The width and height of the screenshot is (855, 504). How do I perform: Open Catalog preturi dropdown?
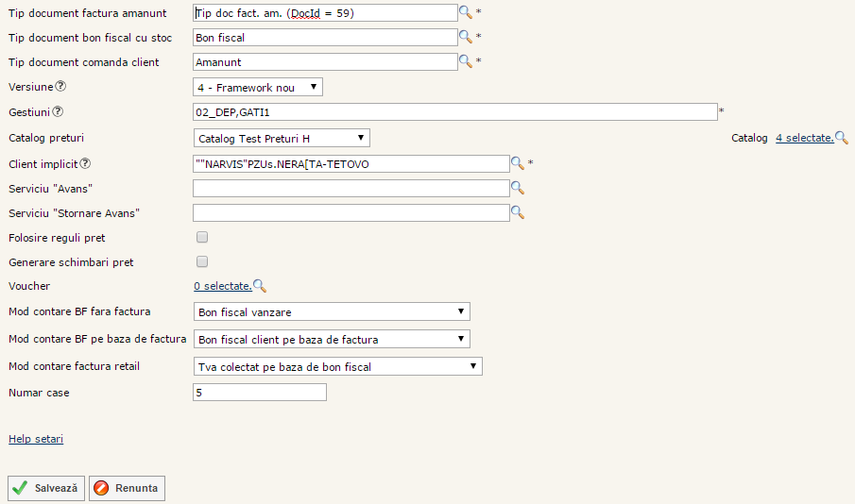point(281,139)
